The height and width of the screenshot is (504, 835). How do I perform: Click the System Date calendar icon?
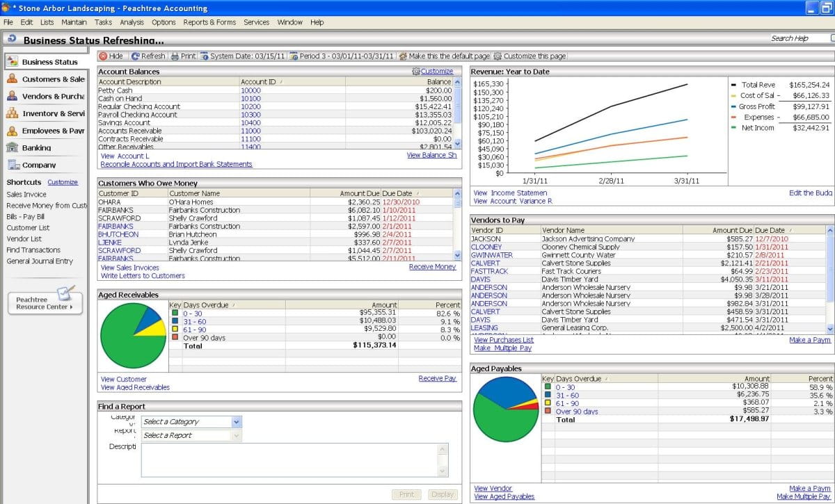205,56
